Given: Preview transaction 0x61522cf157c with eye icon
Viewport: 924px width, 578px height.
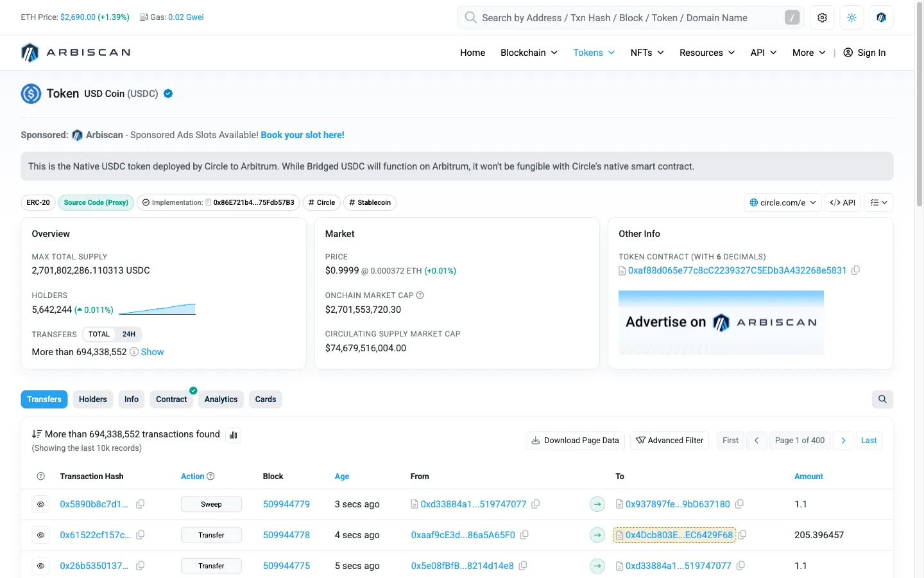Looking at the screenshot, I should pos(40,535).
